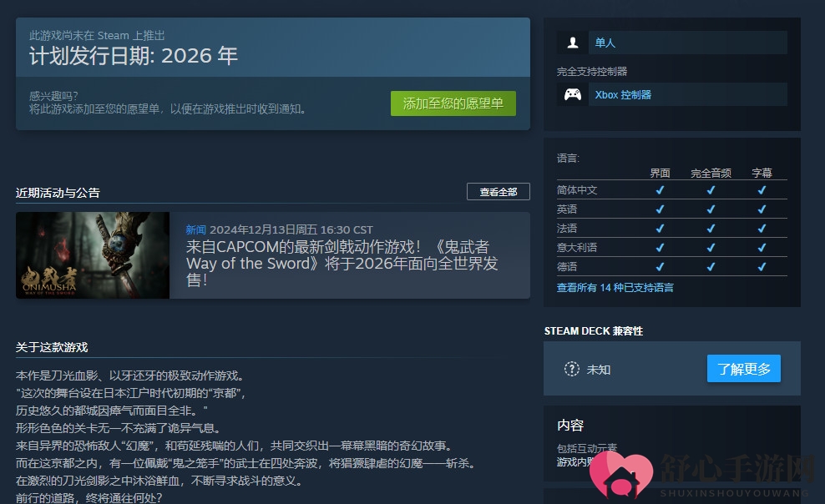Click the 德语 language row label
This screenshot has height=504, width=825.
567,266
